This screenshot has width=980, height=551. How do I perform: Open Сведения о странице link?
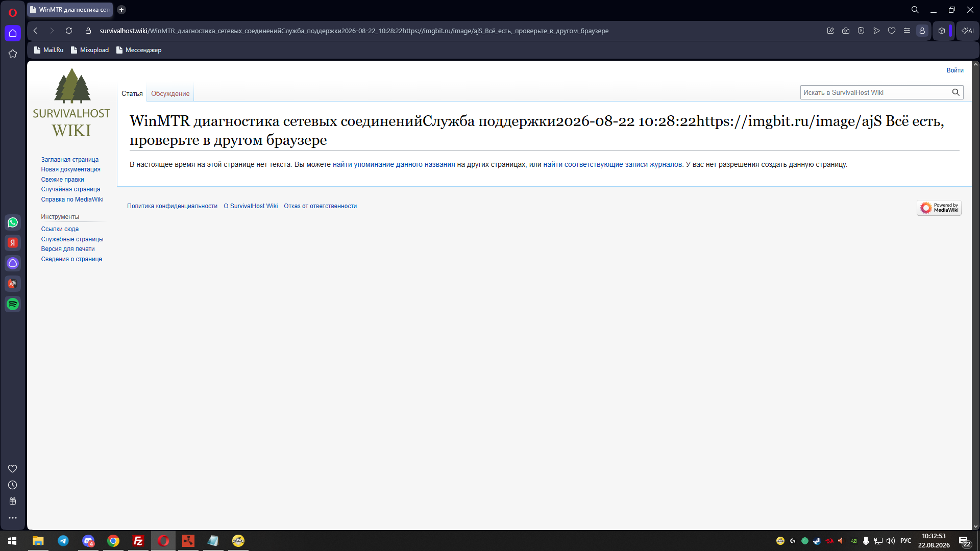[x=71, y=259]
